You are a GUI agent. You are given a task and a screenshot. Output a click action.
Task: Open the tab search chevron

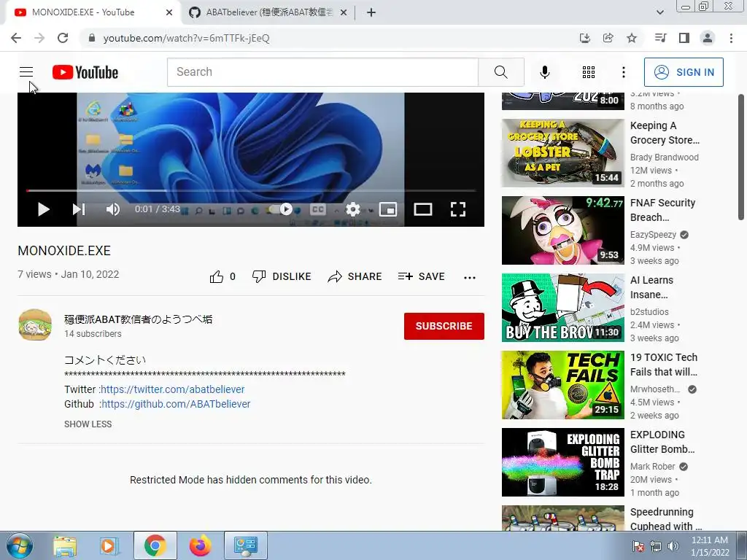pos(659,12)
